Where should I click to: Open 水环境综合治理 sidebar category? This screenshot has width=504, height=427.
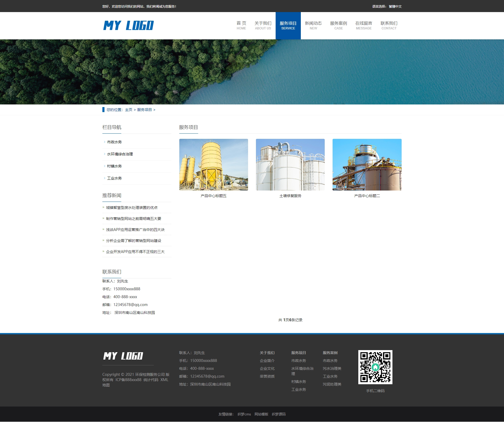point(120,154)
